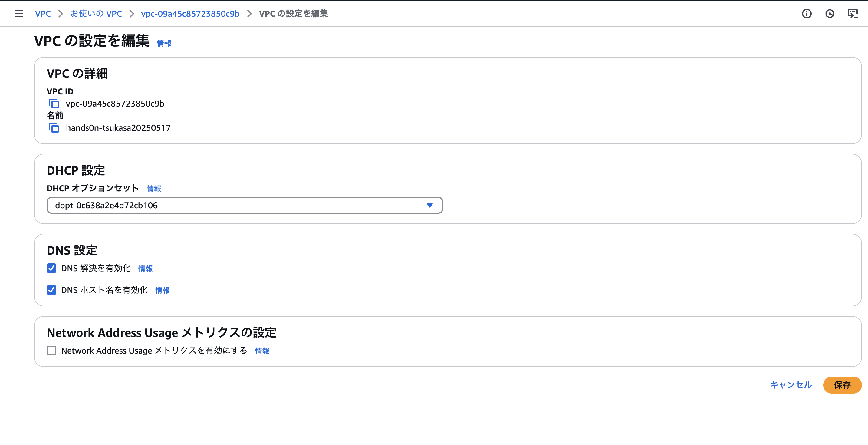
Task: Open the navigation menu hamburger icon
Action: pos(18,14)
